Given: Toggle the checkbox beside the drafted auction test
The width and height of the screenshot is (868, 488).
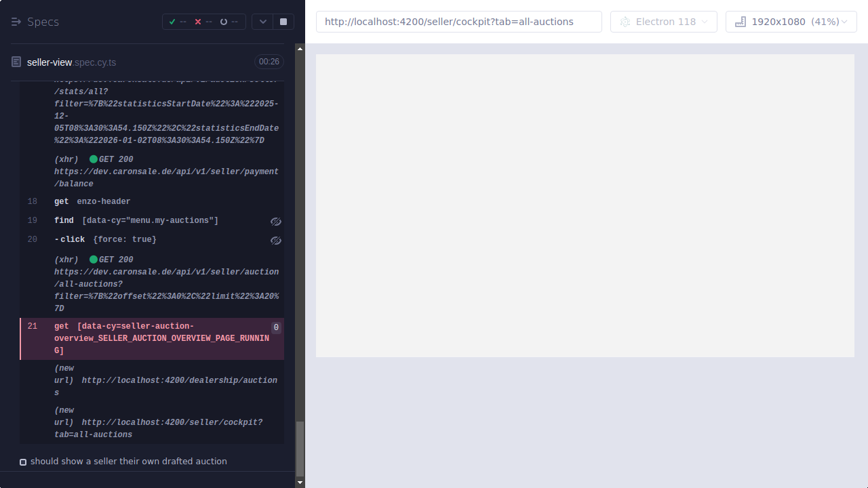Looking at the screenshot, I should coord(23,462).
